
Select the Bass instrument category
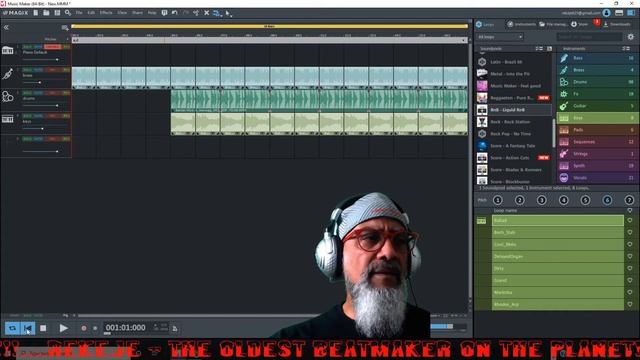598,58
